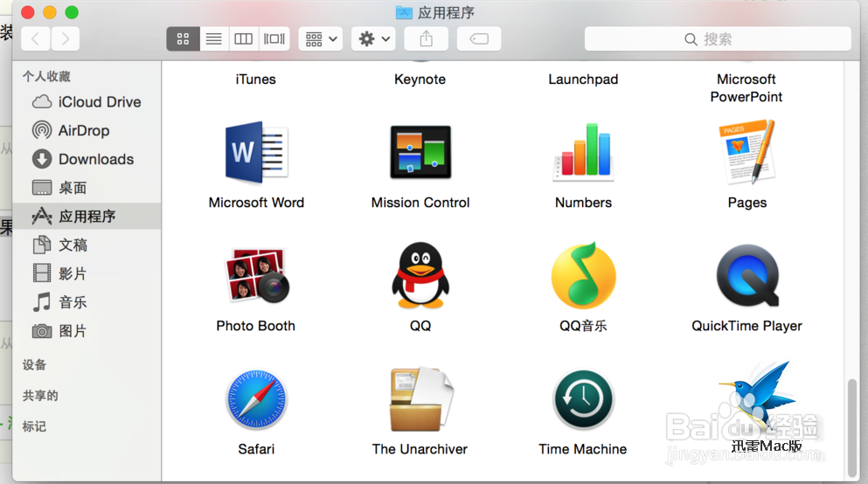Open the QQ penguin icon
This screenshot has height=484, width=868.
(420, 275)
